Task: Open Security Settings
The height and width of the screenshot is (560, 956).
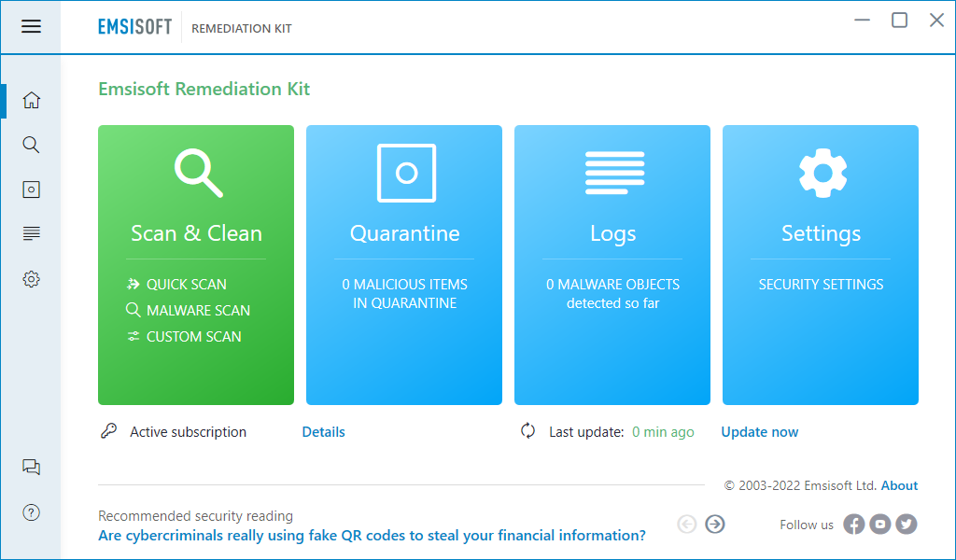Action: 821,285
